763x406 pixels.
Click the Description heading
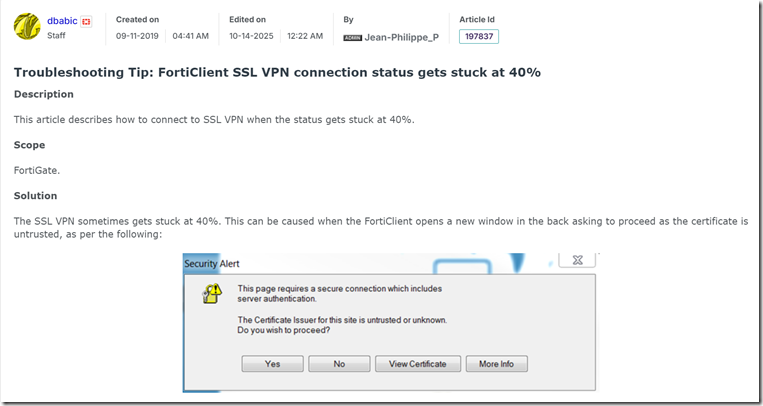[x=43, y=94]
